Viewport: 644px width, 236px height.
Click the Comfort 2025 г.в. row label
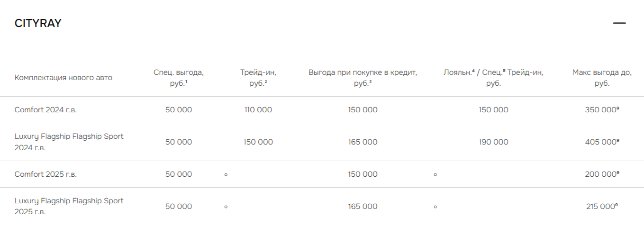[45, 174]
